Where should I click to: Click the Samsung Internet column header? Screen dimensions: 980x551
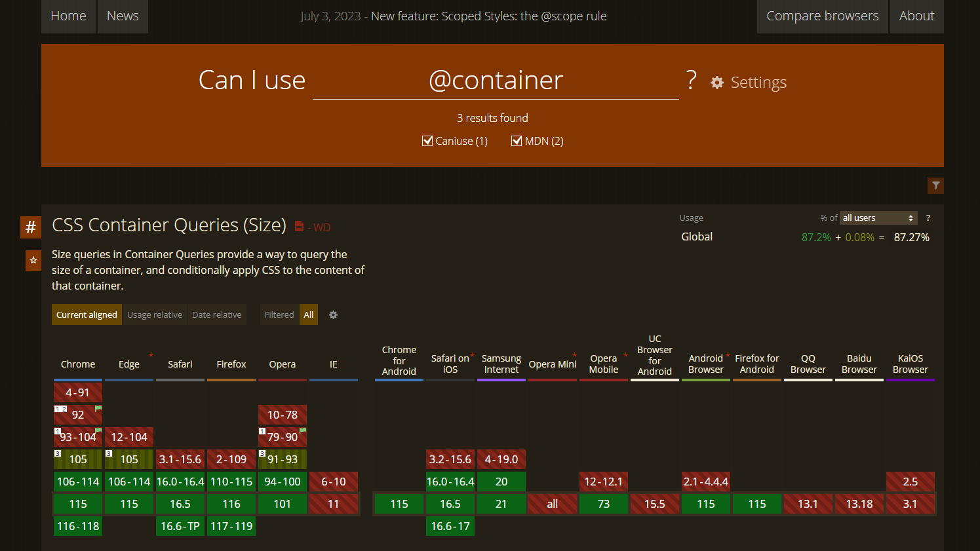coord(501,364)
